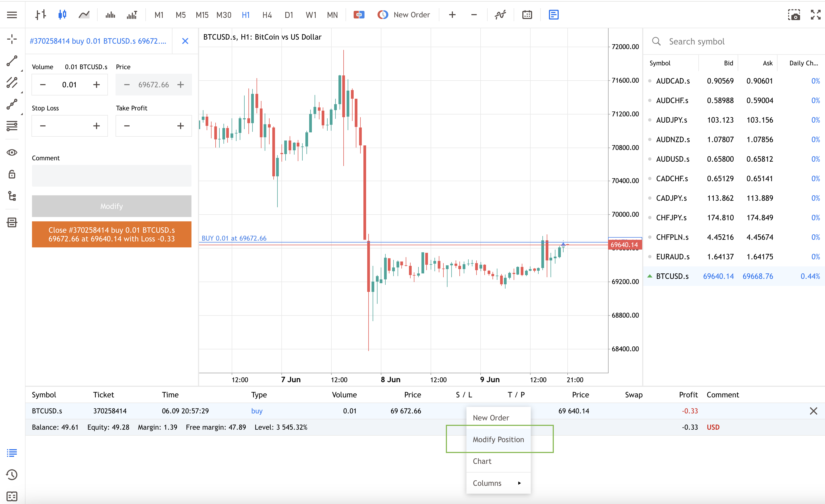Toggle trade volumes indicator icon
Viewport: 825px width, 504px height.
coord(132,15)
